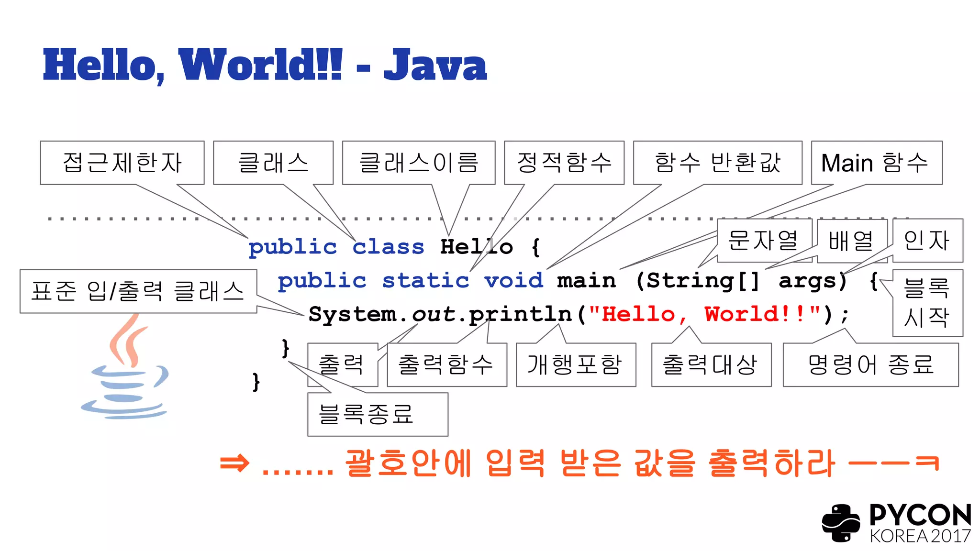Select the '블록종료' callout box
This screenshot has height=551, width=980.
(378, 414)
